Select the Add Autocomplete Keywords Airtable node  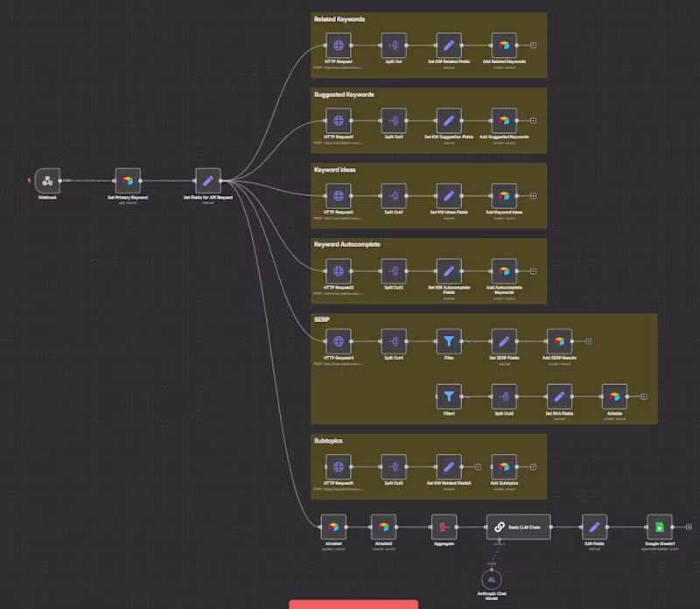504,271
